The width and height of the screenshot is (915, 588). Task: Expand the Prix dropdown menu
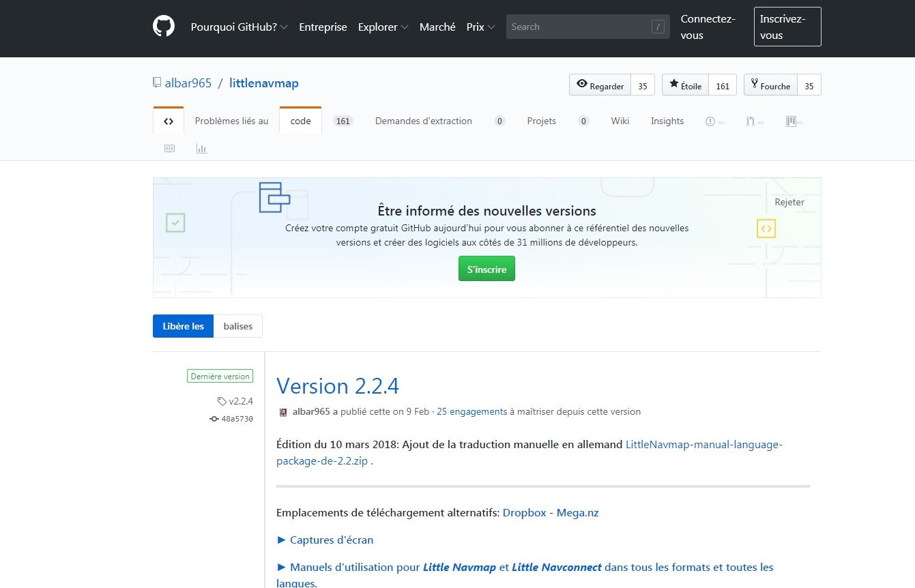481,27
